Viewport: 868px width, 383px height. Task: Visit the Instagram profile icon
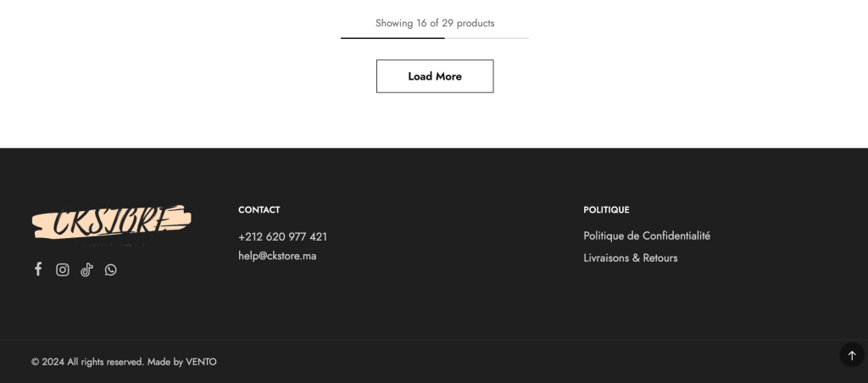click(63, 269)
